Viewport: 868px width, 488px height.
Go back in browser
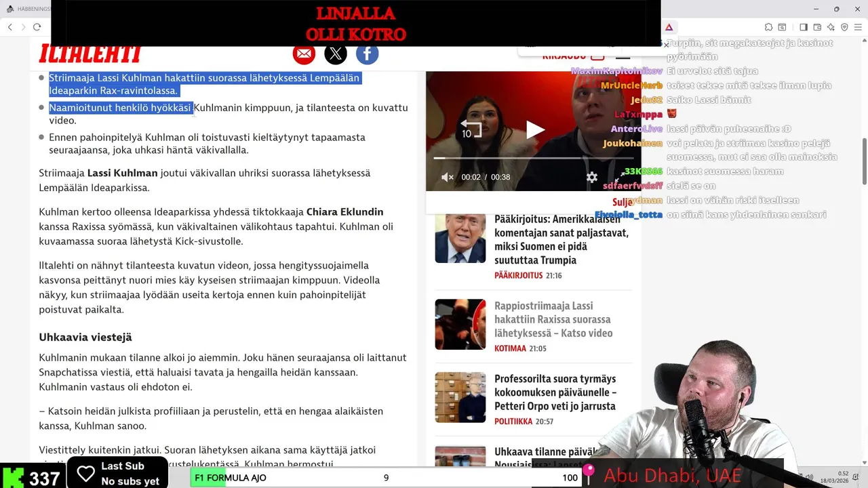pyautogui.click(x=10, y=27)
